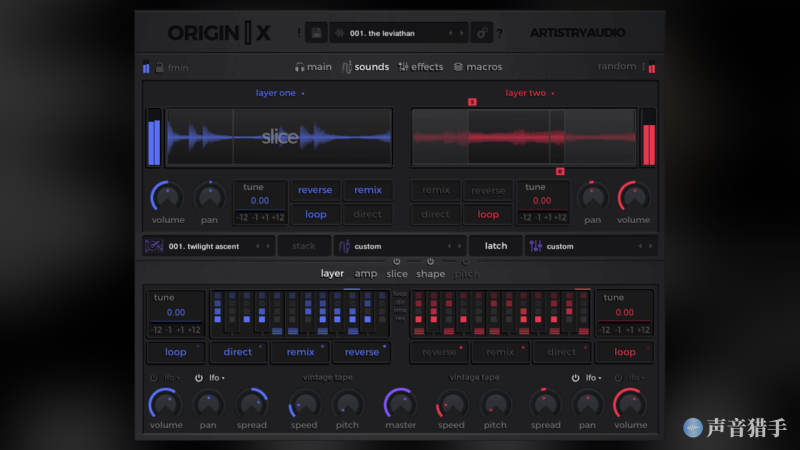Toggle layer one volume lfo power
800x450 pixels.
click(x=154, y=378)
